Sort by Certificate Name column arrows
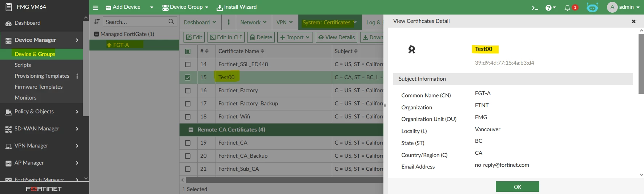The image size is (644, 194). (x=262, y=51)
